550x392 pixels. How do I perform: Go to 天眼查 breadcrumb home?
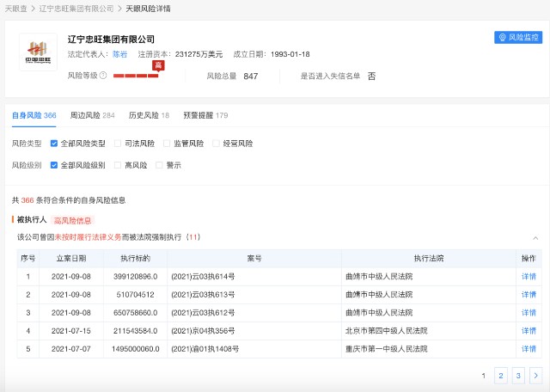15,9
